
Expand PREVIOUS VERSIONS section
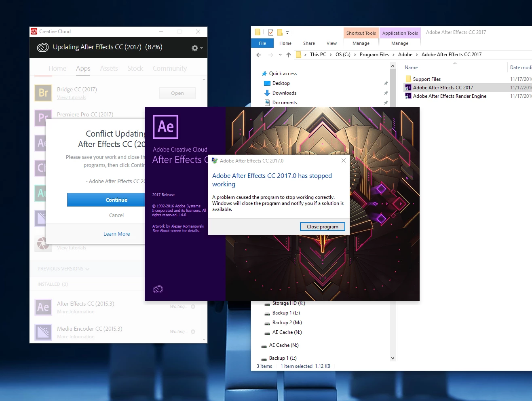point(63,269)
